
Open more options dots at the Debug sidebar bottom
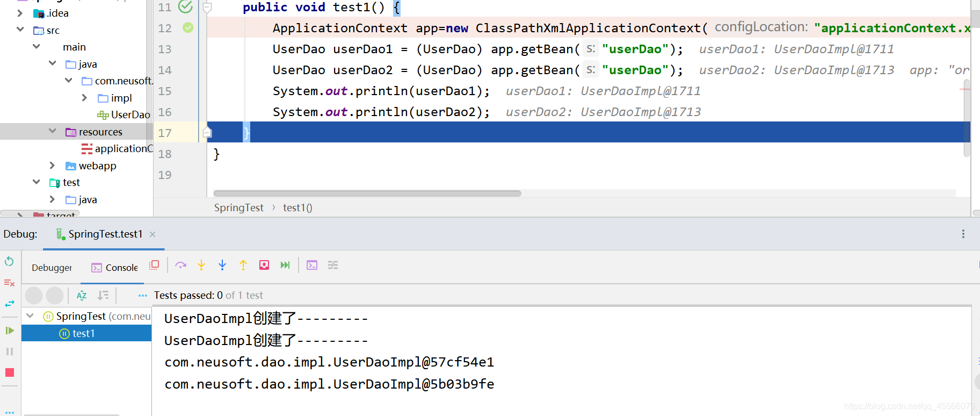(9, 413)
